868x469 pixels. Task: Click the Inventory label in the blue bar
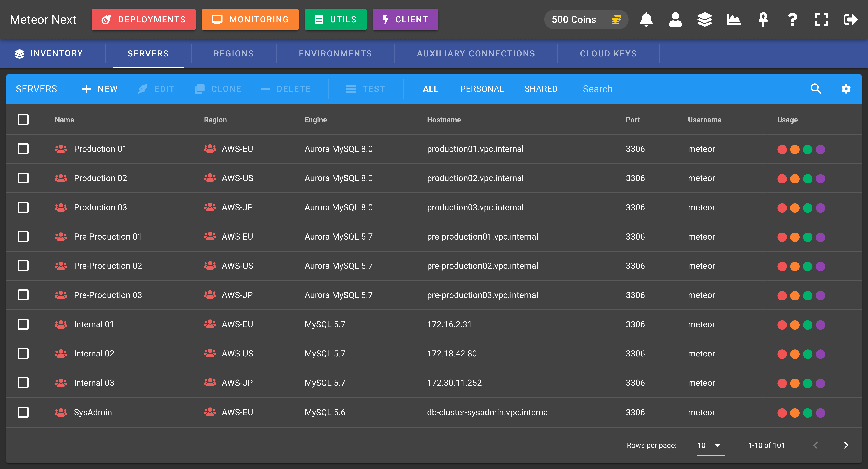[56, 53]
